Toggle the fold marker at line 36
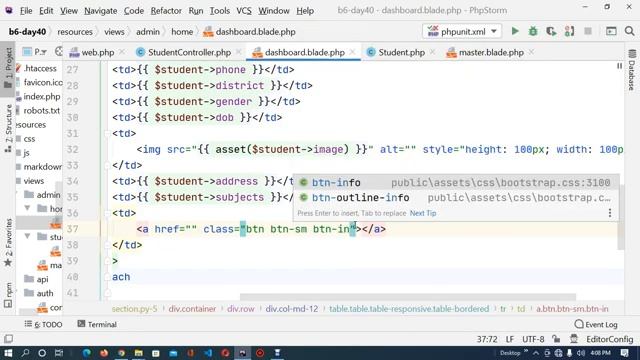Image resolution: width=640 pixels, height=360 pixels. 108,213
